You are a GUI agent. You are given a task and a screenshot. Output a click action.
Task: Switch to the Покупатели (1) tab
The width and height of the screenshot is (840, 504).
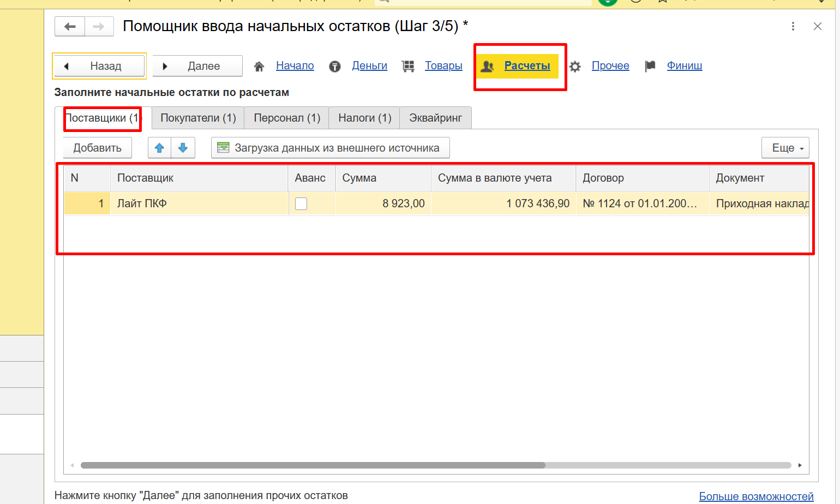point(198,118)
